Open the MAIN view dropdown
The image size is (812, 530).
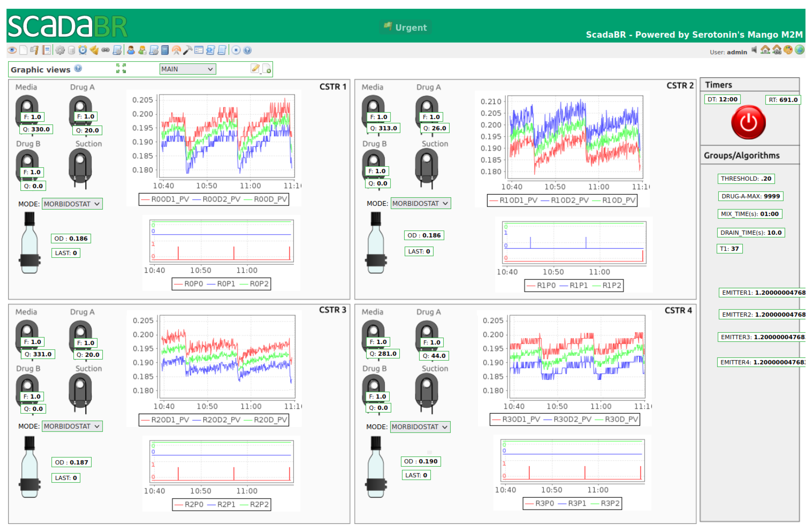tap(187, 69)
